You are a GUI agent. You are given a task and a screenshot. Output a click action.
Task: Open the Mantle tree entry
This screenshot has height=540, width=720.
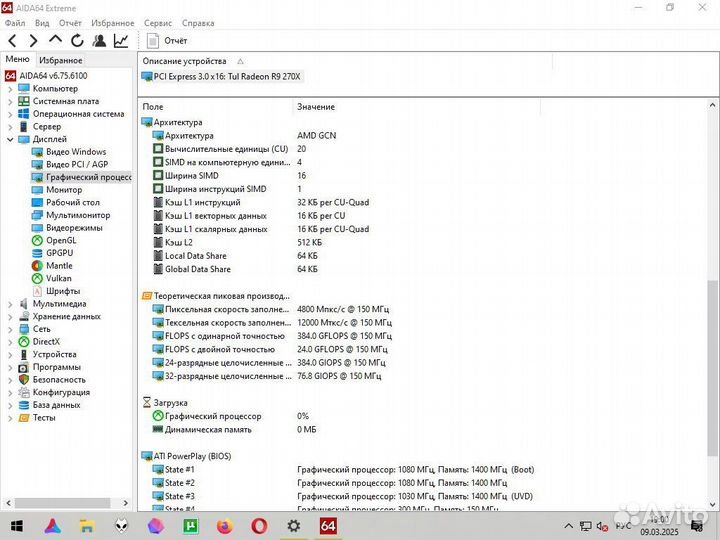click(x=59, y=265)
